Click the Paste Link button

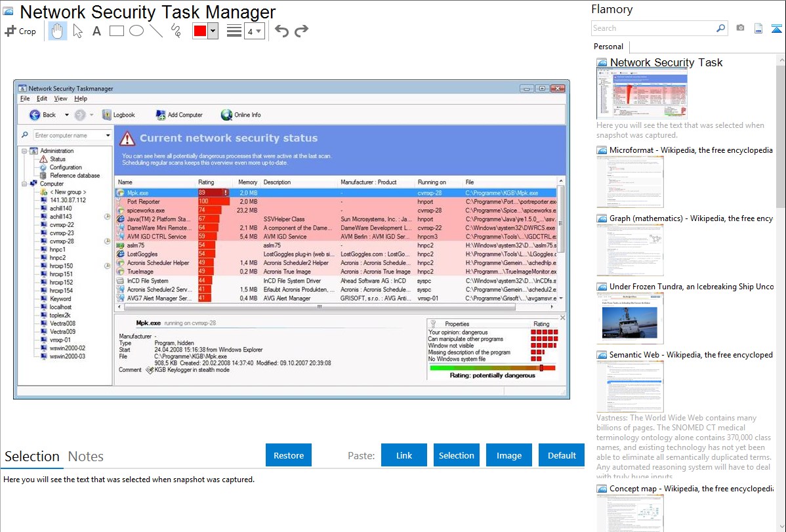(404, 455)
